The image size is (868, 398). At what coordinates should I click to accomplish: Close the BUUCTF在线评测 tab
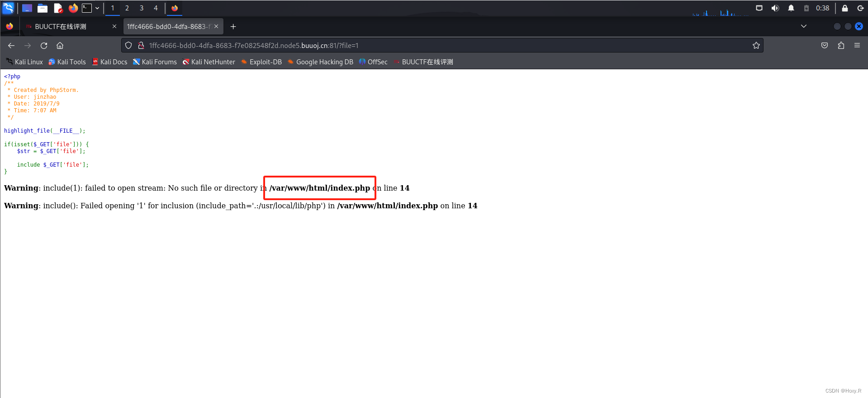click(x=114, y=27)
